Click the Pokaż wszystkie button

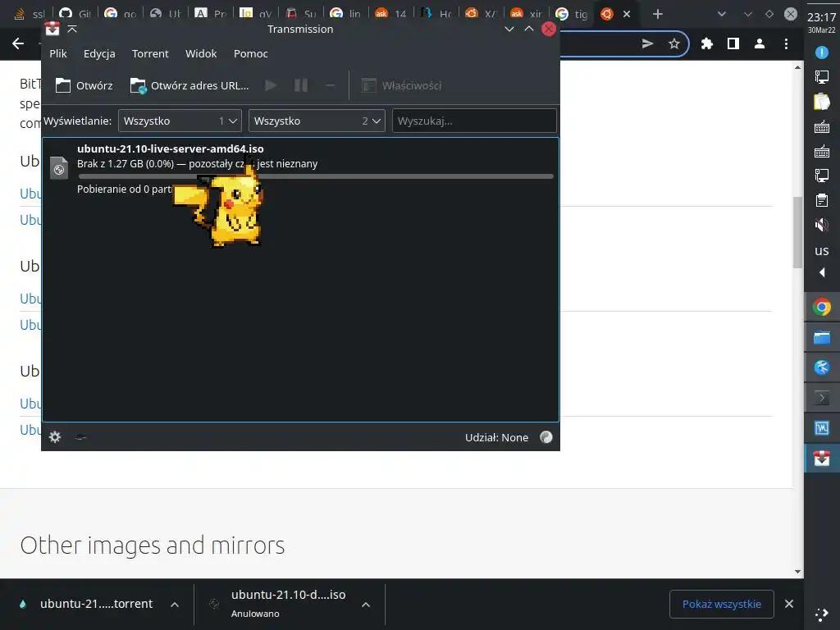point(722,604)
